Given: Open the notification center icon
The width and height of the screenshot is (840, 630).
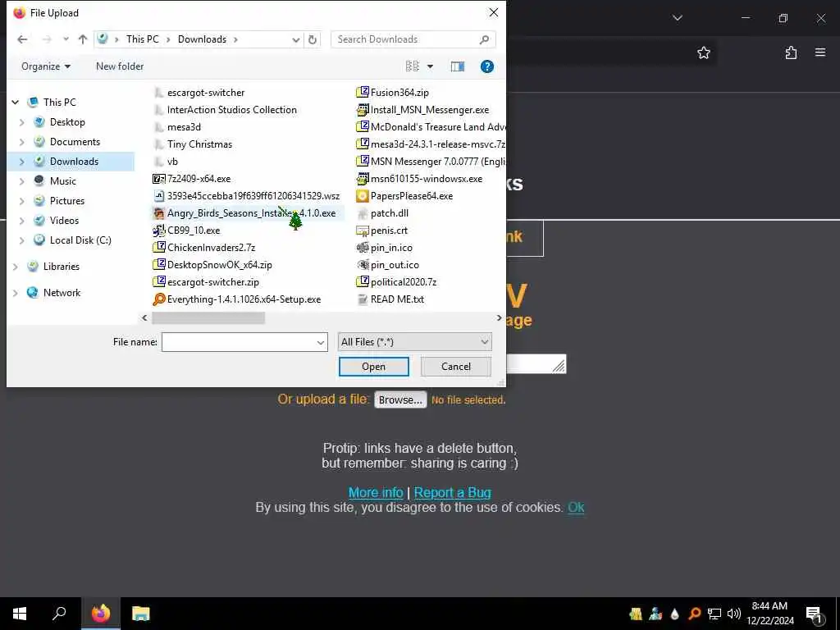Looking at the screenshot, I should point(815,614).
